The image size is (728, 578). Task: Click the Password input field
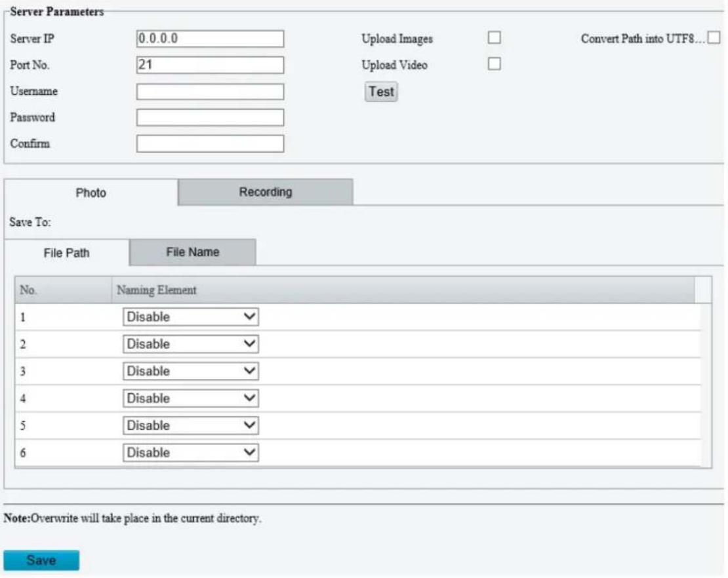[211, 117]
